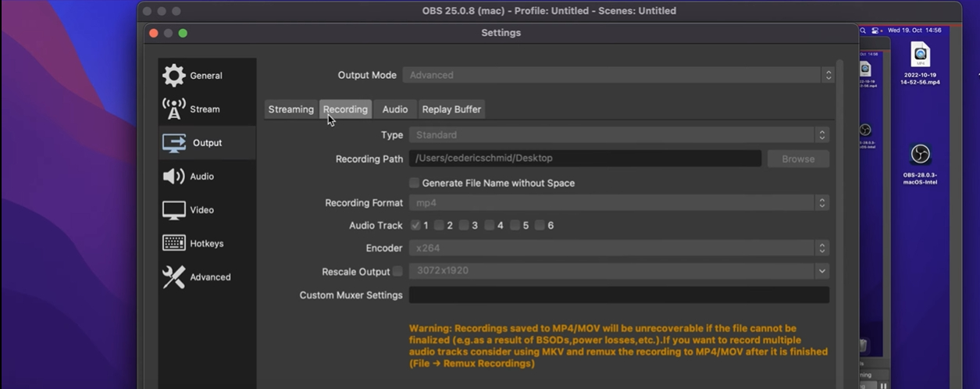Select the Stream antenna icon
The height and width of the screenshot is (389, 980).
click(174, 109)
